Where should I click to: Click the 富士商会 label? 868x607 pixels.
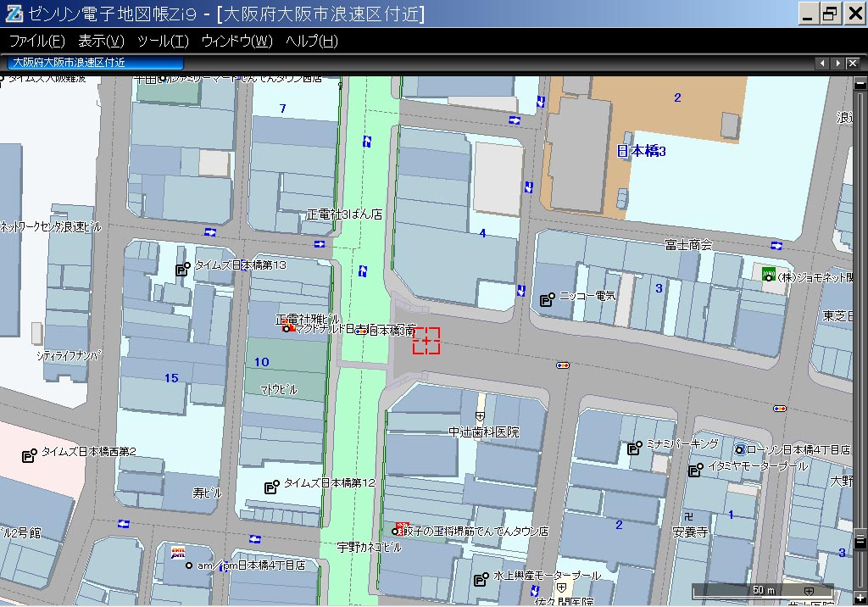[x=688, y=244]
